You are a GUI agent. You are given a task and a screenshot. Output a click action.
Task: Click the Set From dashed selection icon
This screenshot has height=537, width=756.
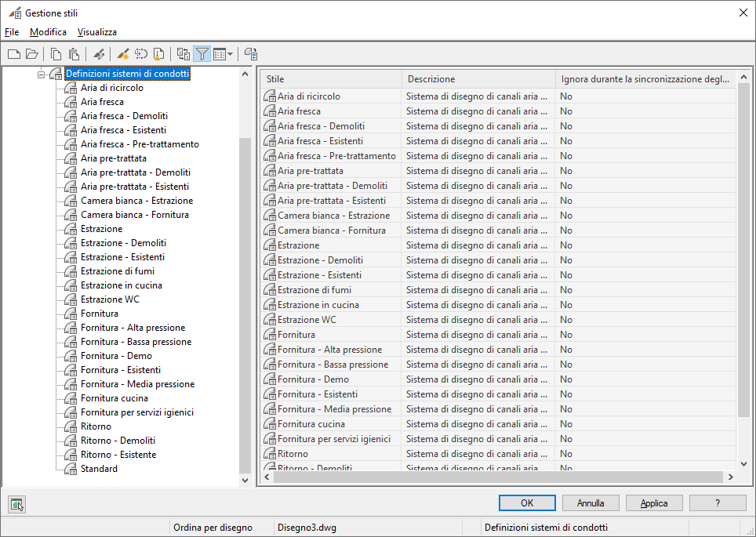coord(141,54)
